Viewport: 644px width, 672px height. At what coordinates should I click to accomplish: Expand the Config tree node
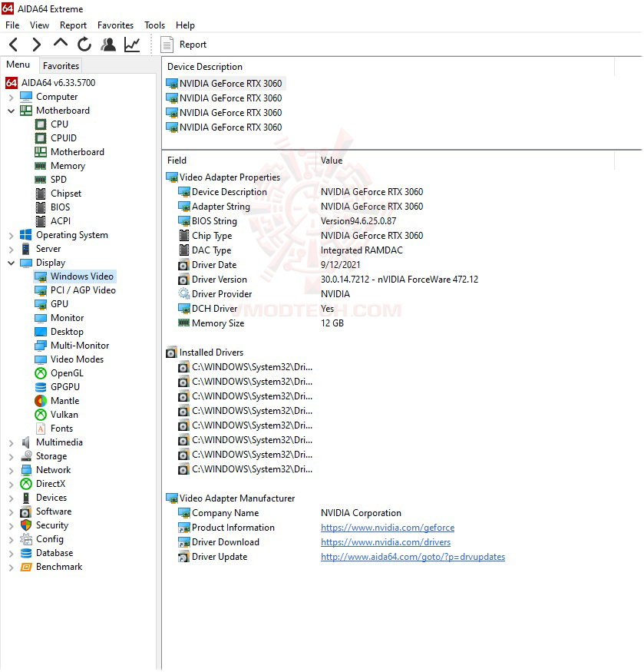point(12,540)
